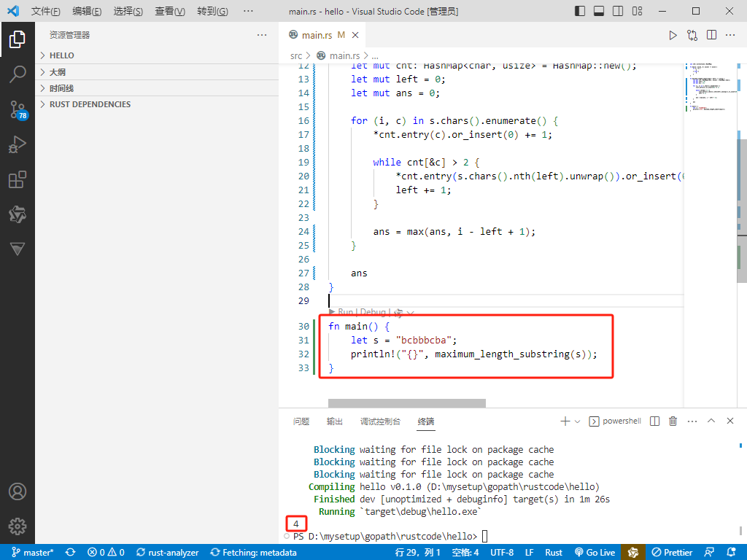
Task: Run the file with the play icon
Action: pos(673,35)
